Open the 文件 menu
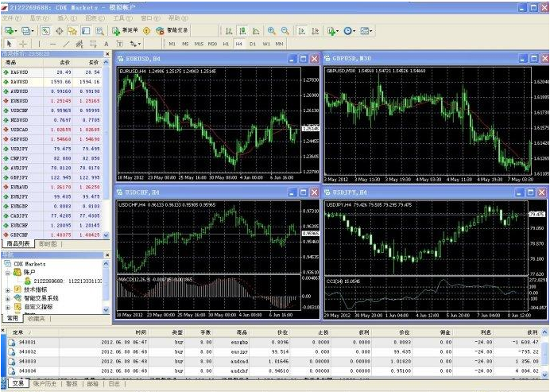Viewport: 550px width, 392px height. coord(12,18)
